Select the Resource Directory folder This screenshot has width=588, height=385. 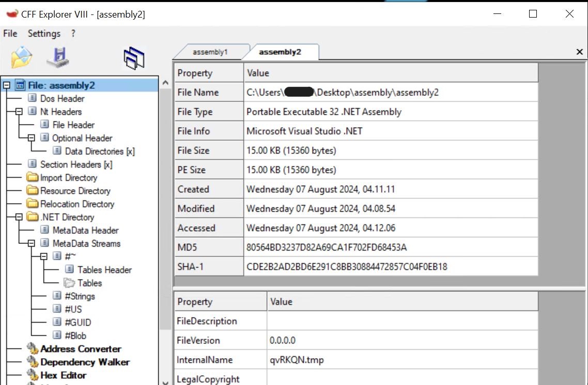tap(75, 191)
